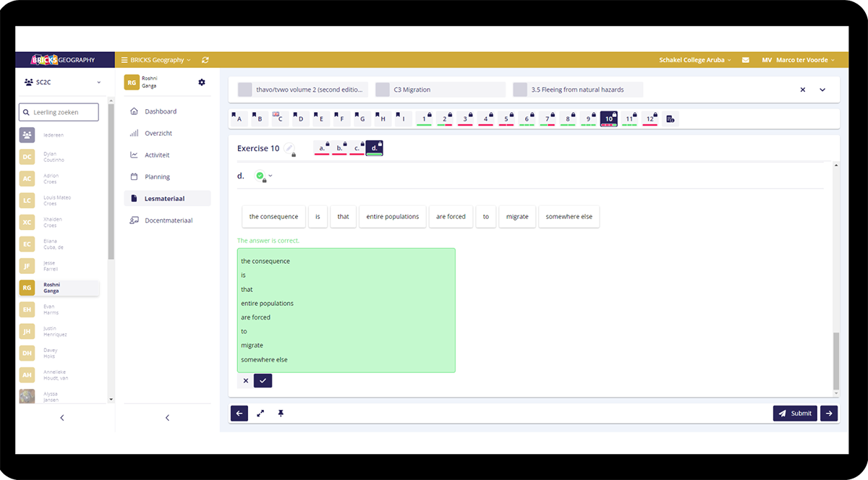Mark answer correct with checkmark button
Image resolution: width=868 pixels, height=480 pixels.
263,381
